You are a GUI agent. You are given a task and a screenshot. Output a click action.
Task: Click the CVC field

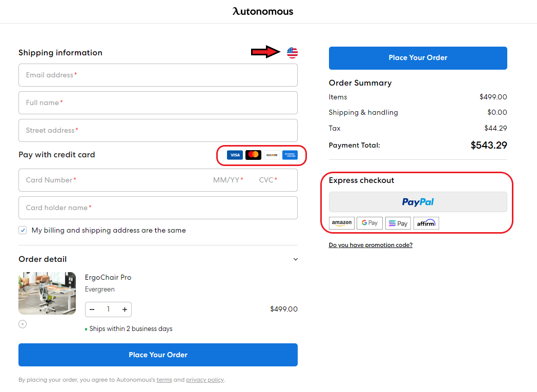pyautogui.click(x=268, y=180)
